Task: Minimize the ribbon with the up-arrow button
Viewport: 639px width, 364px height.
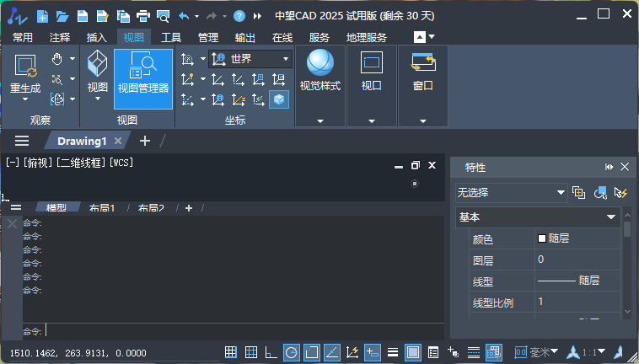Action: (420, 37)
